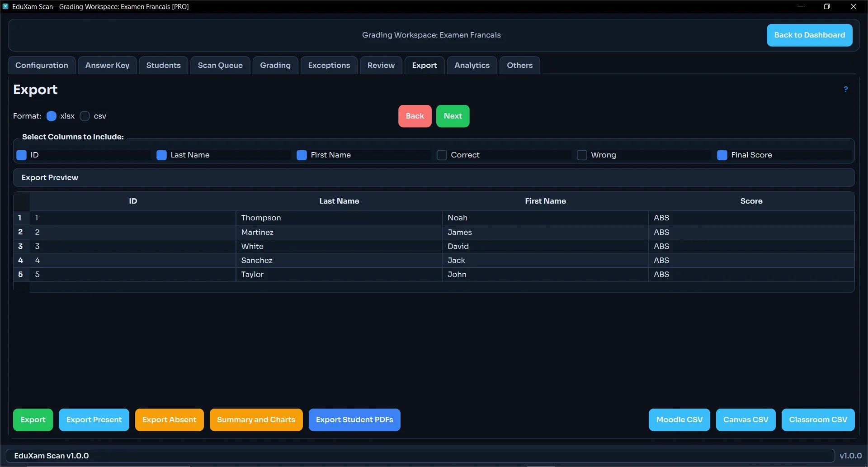Select the Thompson cell in preview table
This screenshot has height=467, width=868.
[x=261, y=218]
